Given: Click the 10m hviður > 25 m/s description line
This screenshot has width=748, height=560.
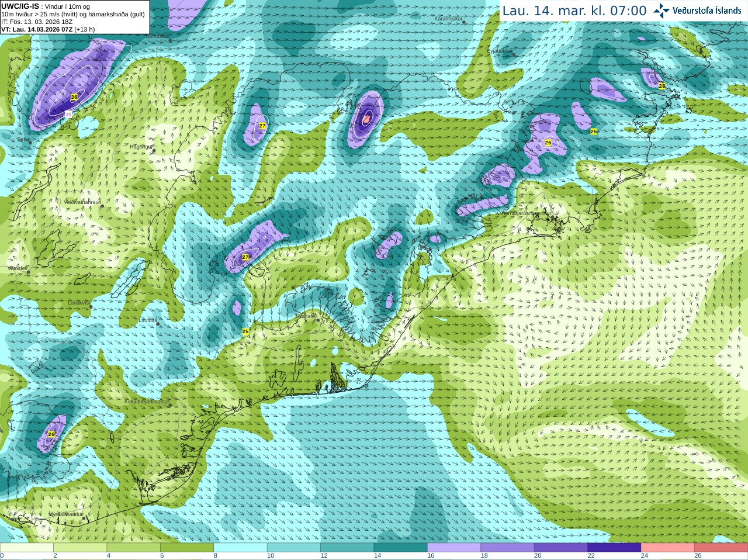Looking at the screenshot, I should coord(73,14).
